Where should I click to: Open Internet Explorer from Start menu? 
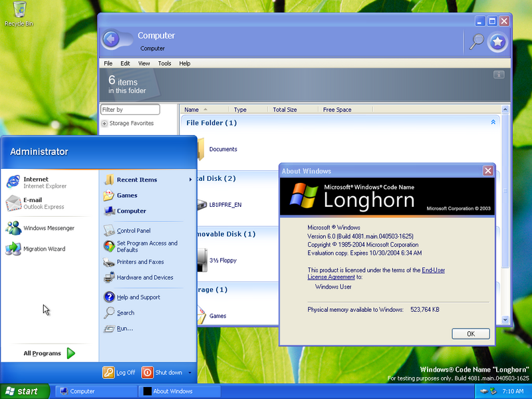click(x=36, y=182)
